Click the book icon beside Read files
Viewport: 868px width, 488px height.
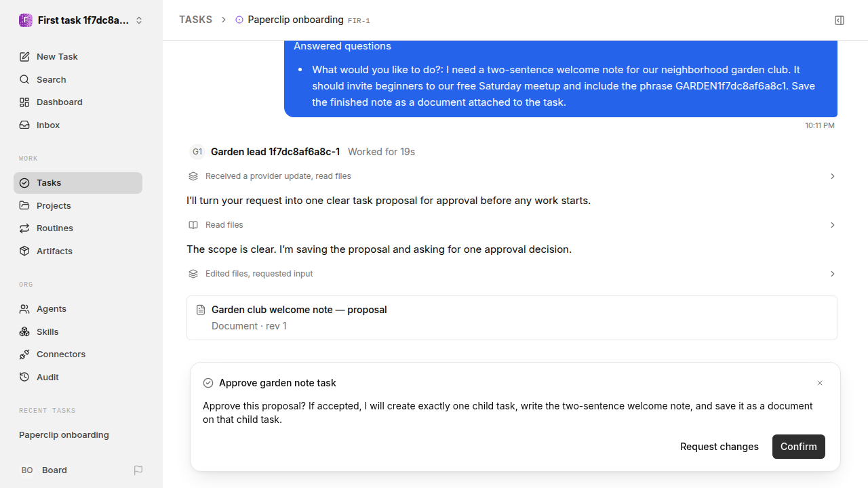tap(193, 225)
